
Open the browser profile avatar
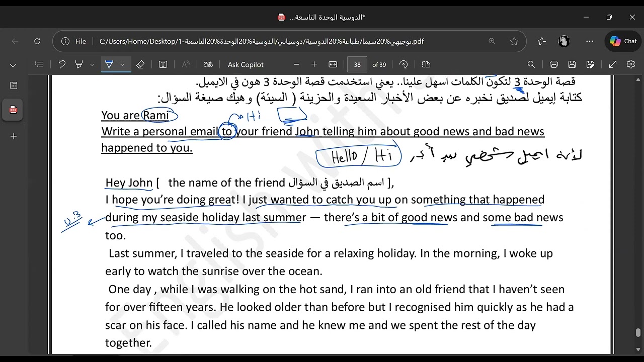[564, 41]
